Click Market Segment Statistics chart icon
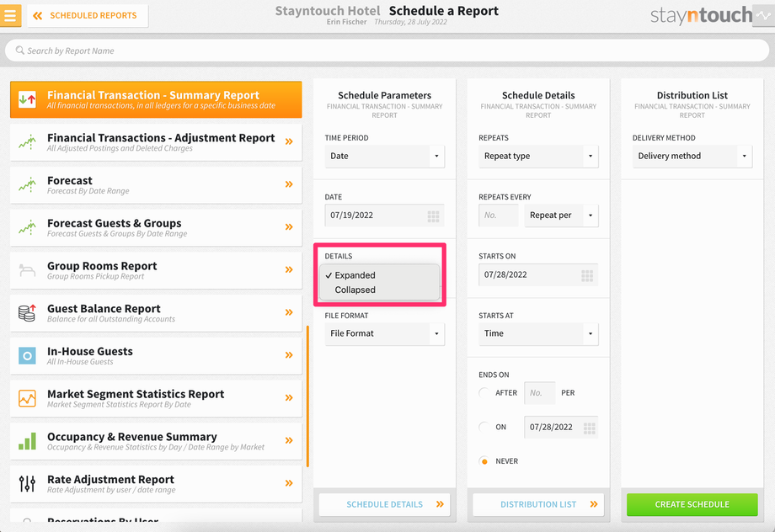The width and height of the screenshot is (775, 532). [27, 398]
